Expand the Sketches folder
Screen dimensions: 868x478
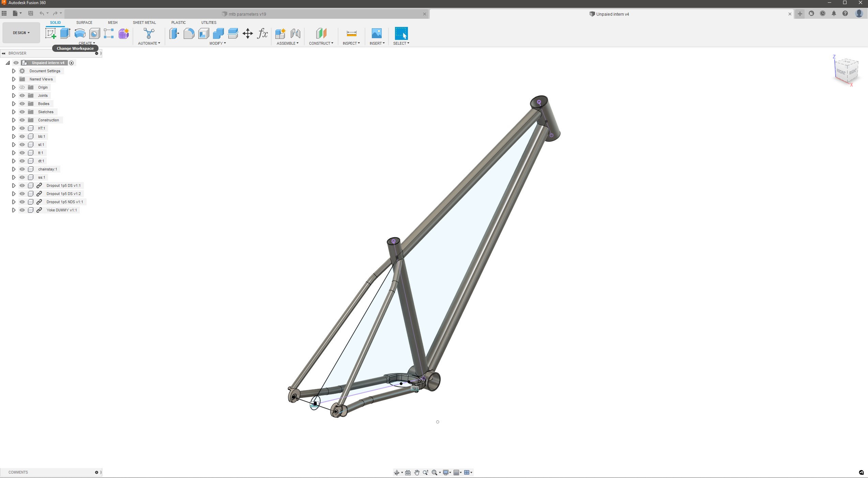pyautogui.click(x=14, y=112)
